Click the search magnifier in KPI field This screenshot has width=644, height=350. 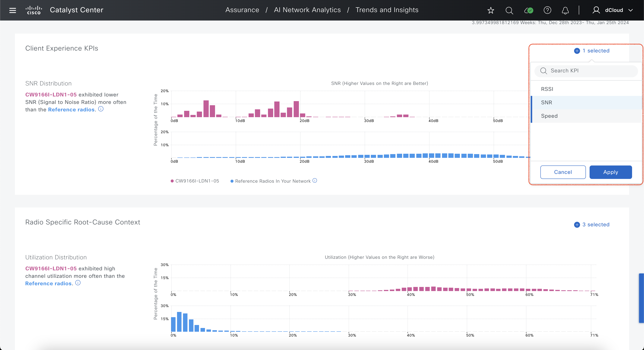(544, 71)
